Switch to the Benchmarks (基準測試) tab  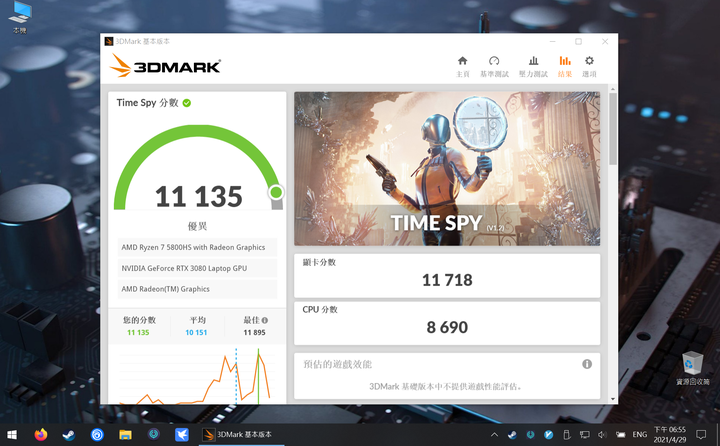coord(494,67)
